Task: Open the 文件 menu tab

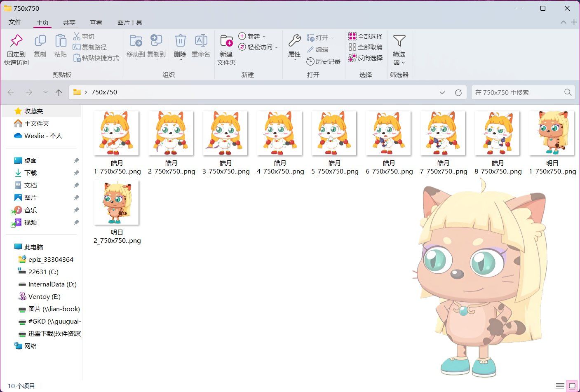Action: click(x=15, y=22)
